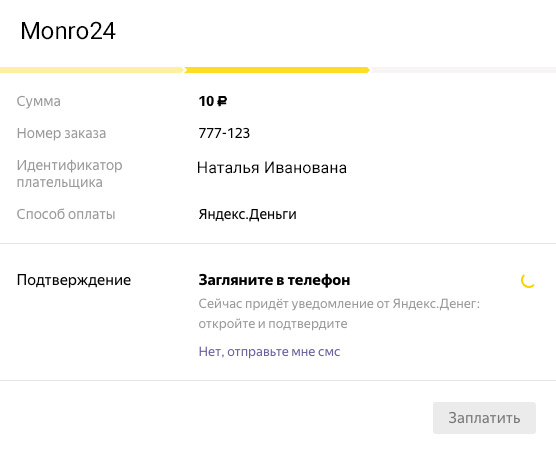This screenshot has width=556, height=454.
Task: Click the Заплатить pay button
Action: click(484, 418)
